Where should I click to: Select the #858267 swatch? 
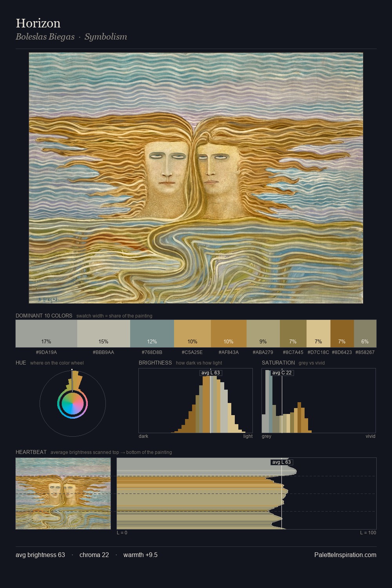tap(365, 334)
